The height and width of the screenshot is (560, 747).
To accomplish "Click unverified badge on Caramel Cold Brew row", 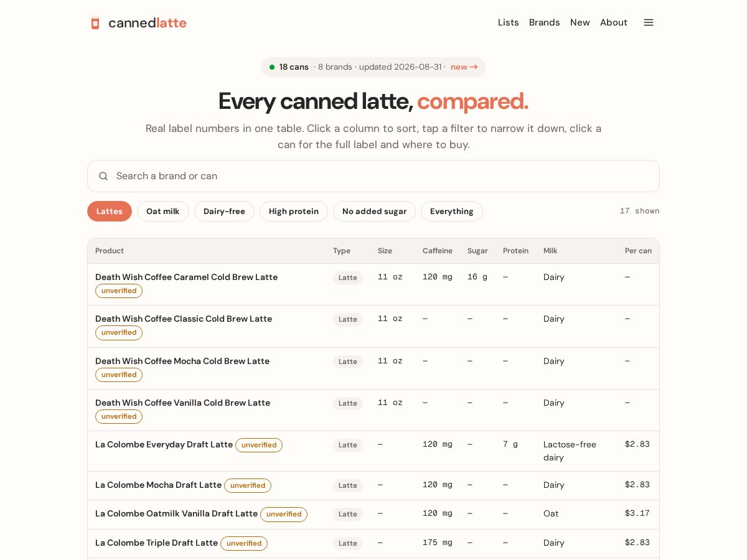I will tap(119, 291).
